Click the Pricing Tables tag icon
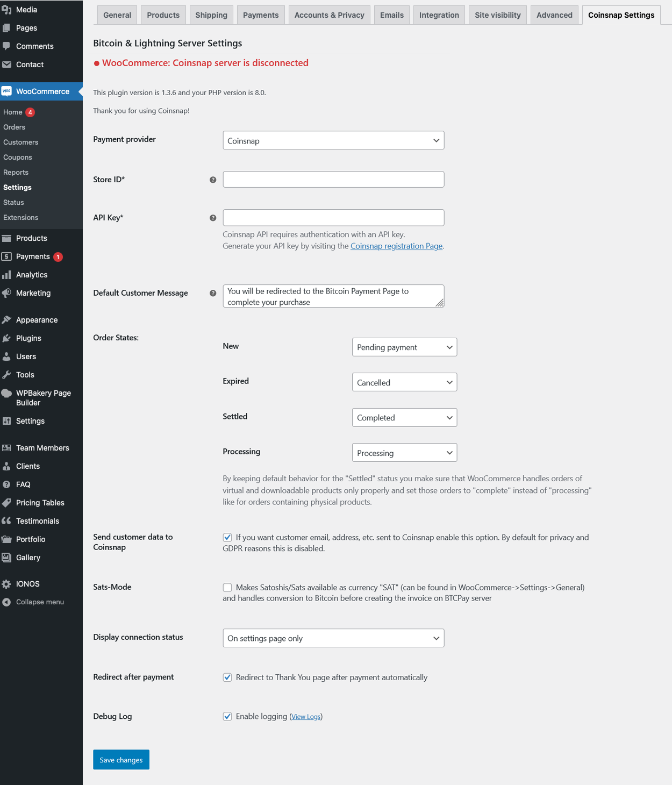Viewport: 672px width, 785px height. coord(6,503)
